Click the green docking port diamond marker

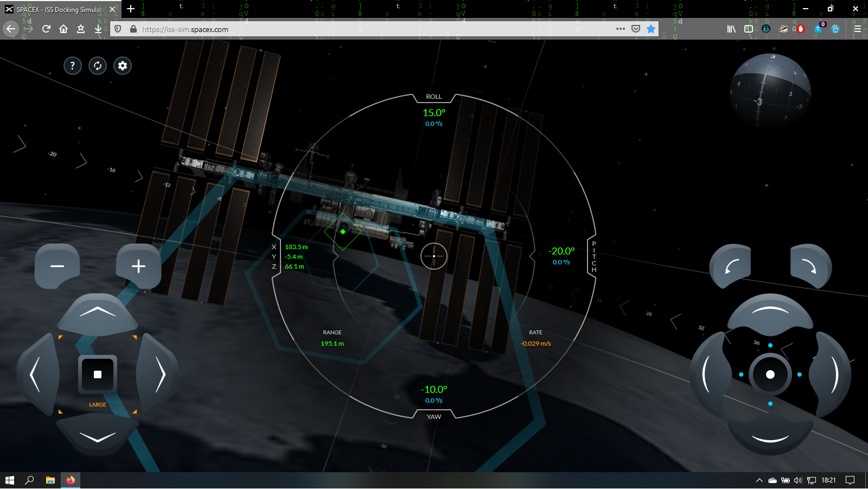343,232
